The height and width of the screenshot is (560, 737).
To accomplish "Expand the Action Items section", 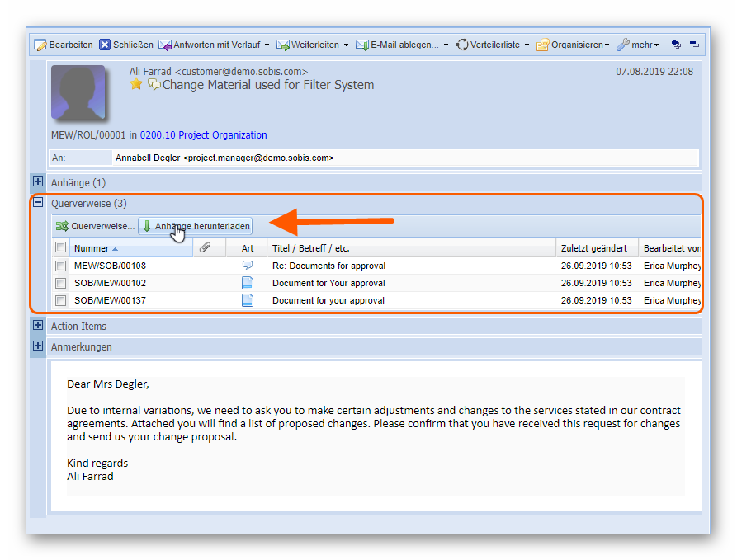I will point(37,326).
